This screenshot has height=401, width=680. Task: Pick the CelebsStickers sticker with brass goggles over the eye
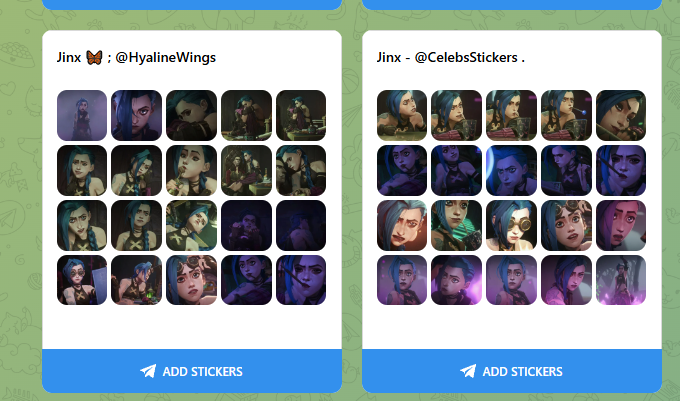click(x=511, y=225)
